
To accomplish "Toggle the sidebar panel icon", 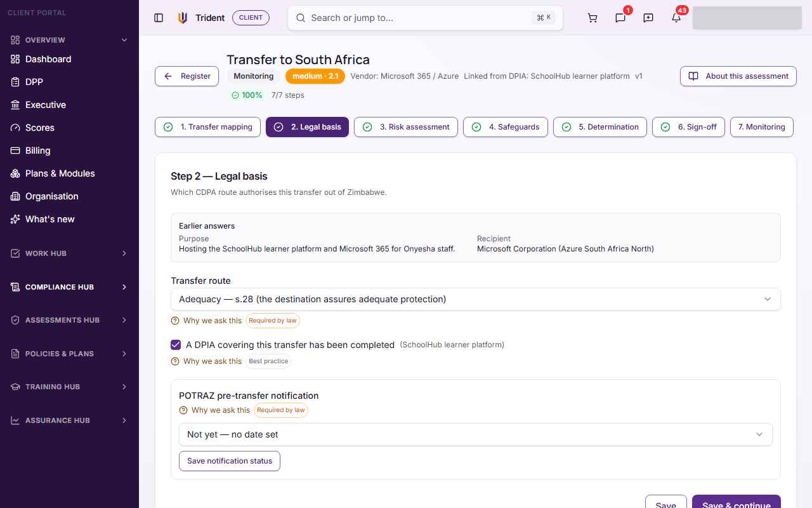I will coord(159,18).
